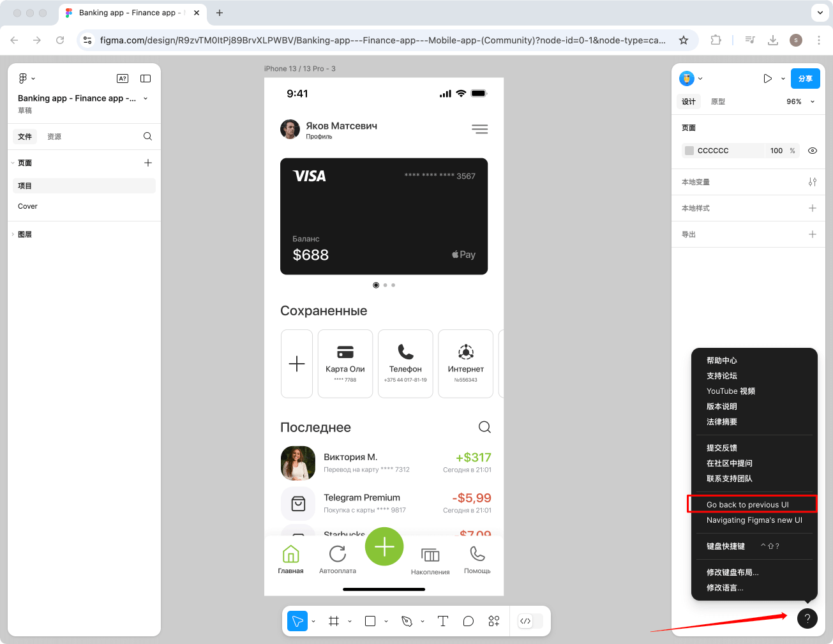The width and height of the screenshot is (833, 644).
Task: Switch to the 原型 prototype tab
Action: (718, 101)
